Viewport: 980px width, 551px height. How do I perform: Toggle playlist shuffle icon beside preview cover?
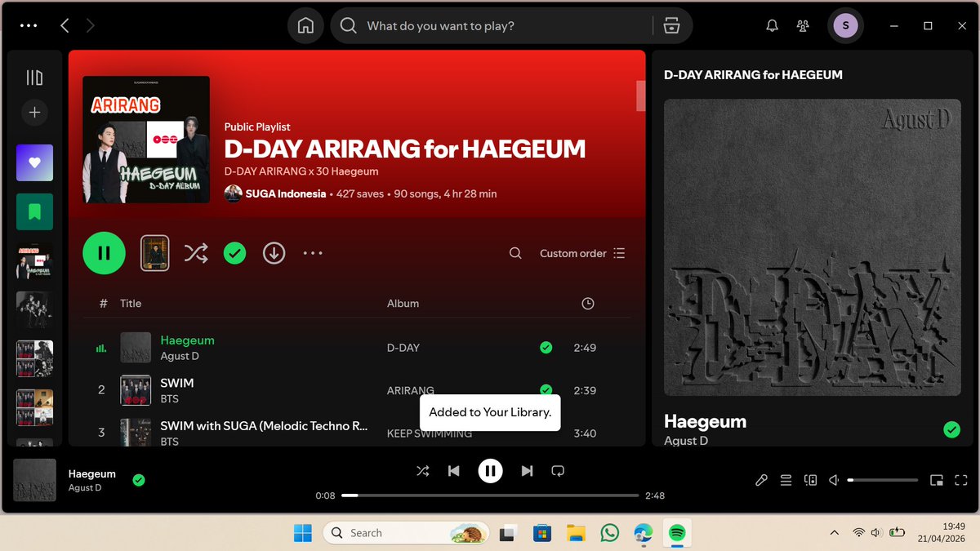pyautogui.click(x=196, y=253)
